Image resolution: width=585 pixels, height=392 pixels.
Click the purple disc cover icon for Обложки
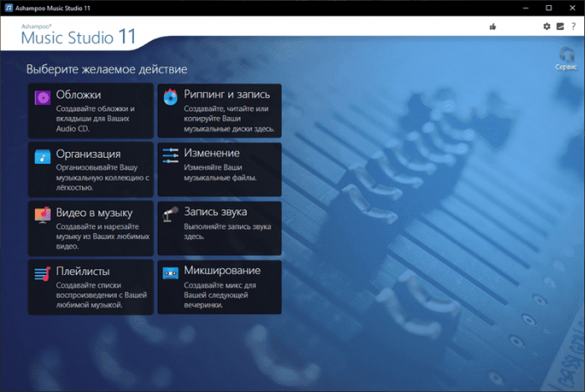(43, 98)
